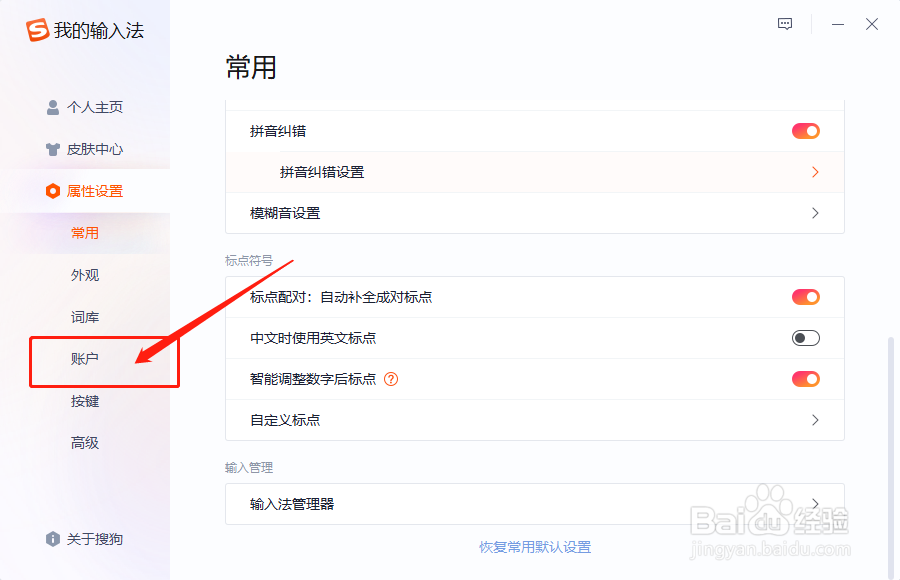Screen dimensions: 900x580
Task: Click the shirt icon beside 皮肤中心
Action: coord(53,149)
